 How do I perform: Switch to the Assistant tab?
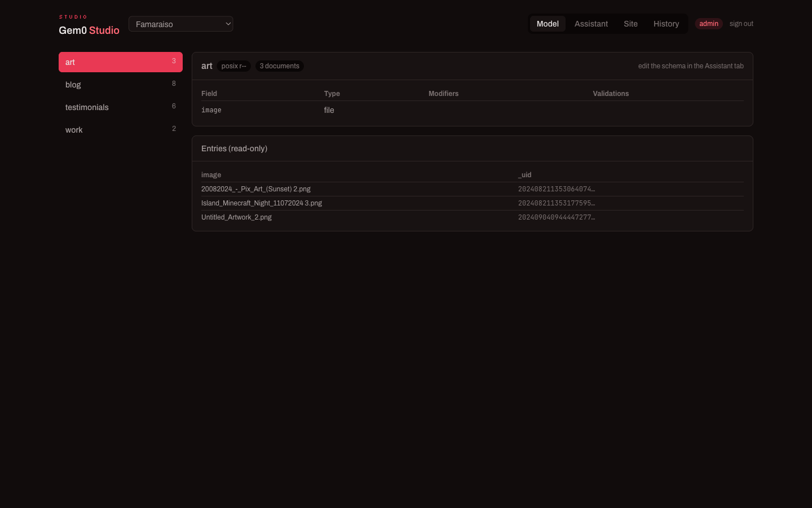[x=591, y=24]
